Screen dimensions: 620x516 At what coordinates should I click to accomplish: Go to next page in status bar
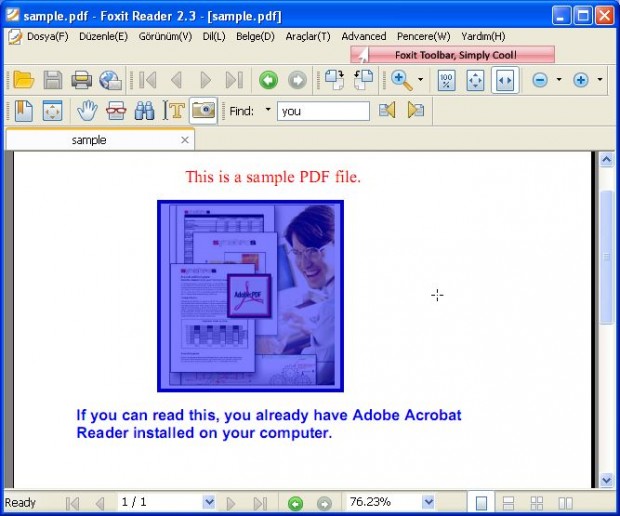[231, 503]
